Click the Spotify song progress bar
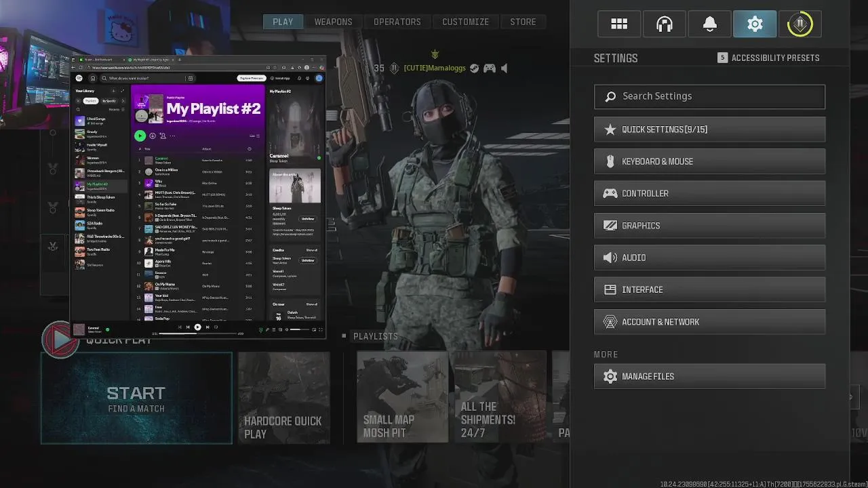 point(197,333)
